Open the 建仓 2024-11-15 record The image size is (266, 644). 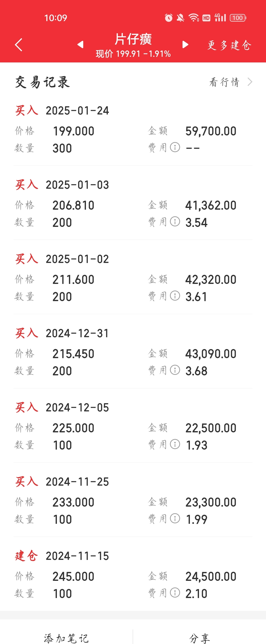tap(133, 574)
